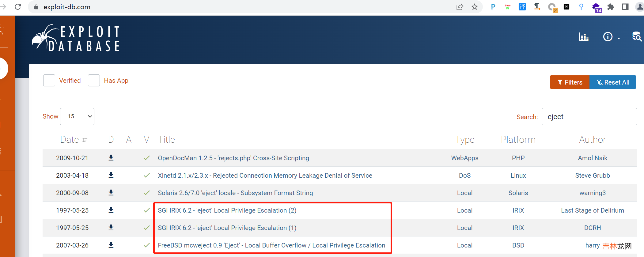Open the purple hat extension with the 14 badge
The height and width of the screenshot is (257, 644).
[x=597, y=8]
